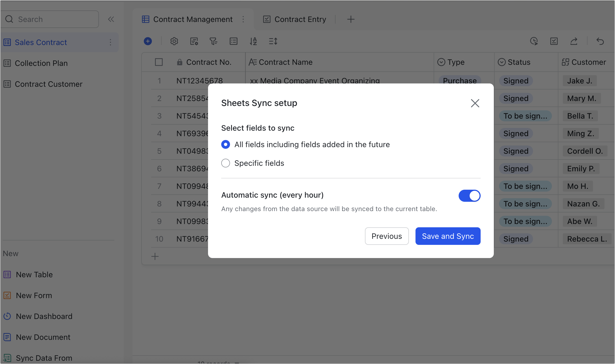The width and height of the screenshot is (615, 364).
Task: Open the sort A-Z icon
Action: 254,41
